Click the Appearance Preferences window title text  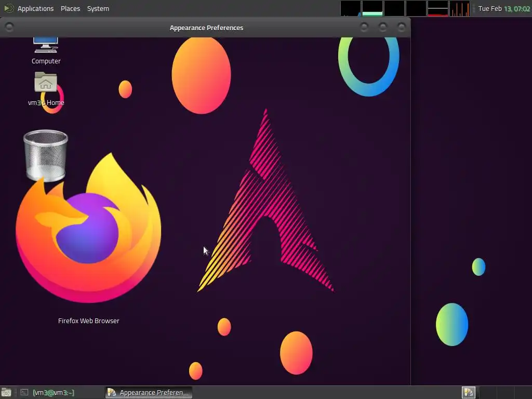click(x=206, y=28)
